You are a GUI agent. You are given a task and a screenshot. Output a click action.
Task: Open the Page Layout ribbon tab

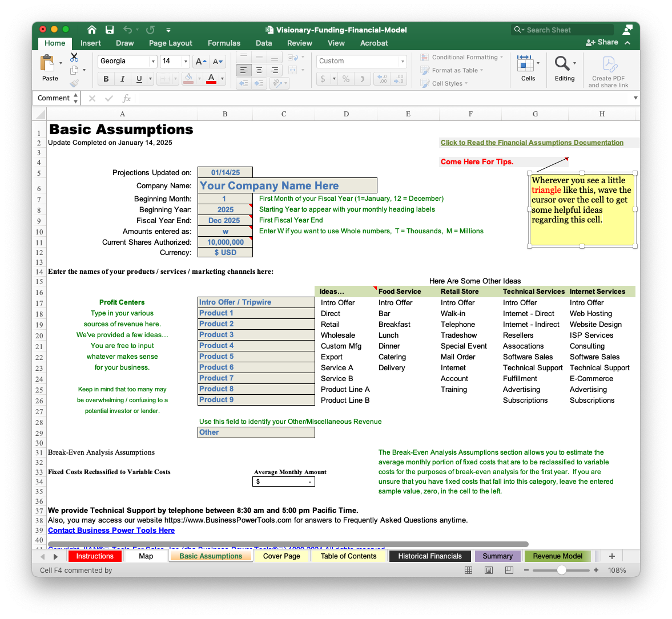(171, 43)
